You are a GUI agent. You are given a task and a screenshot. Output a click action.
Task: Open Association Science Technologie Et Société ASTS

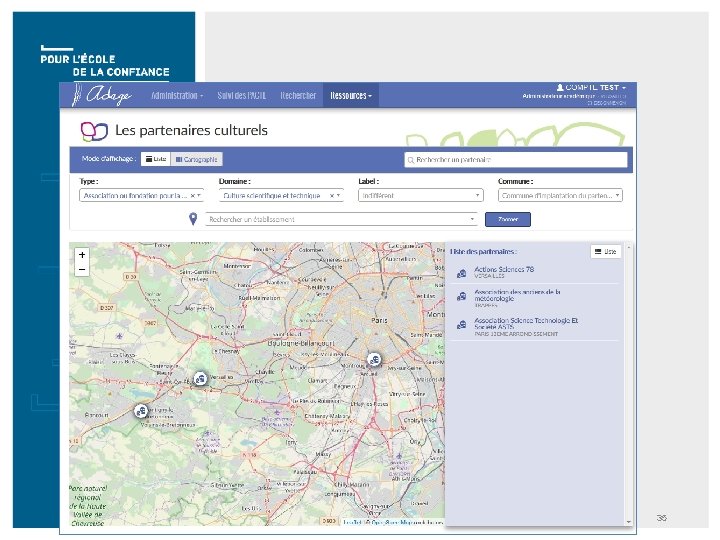526,323
